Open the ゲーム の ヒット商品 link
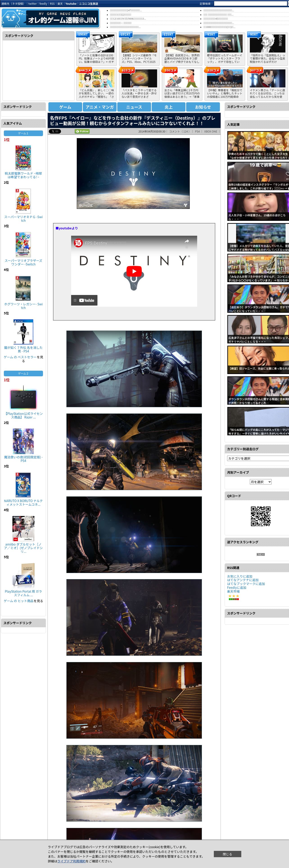The height and width of the screenshot is (868, 289). click(x=18, y=601)
